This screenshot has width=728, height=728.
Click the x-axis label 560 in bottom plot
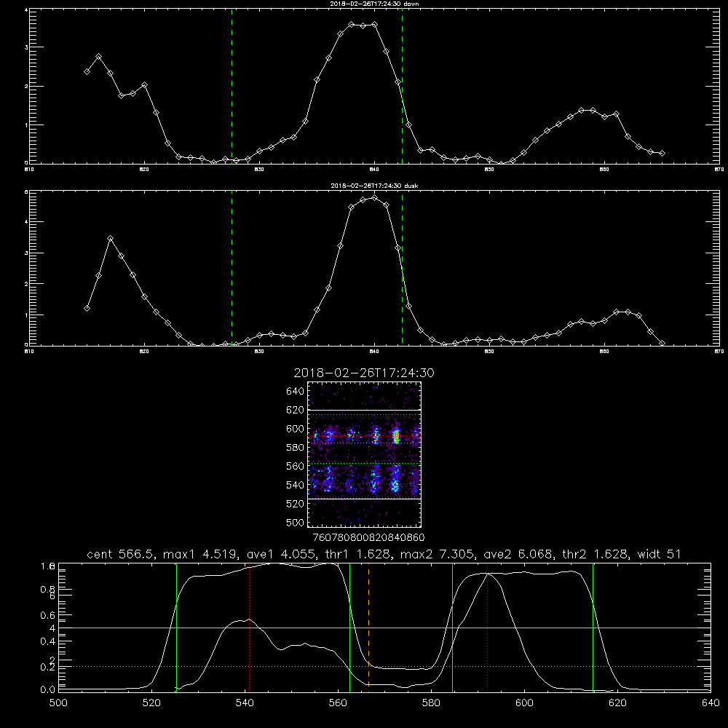[338, 703]
